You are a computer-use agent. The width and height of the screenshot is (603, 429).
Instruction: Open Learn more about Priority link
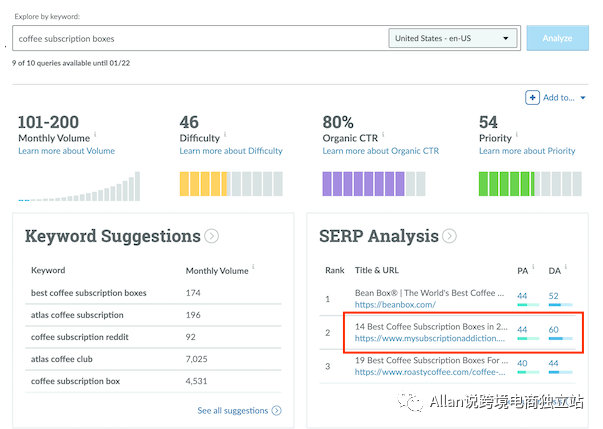[x=527, y=151]
